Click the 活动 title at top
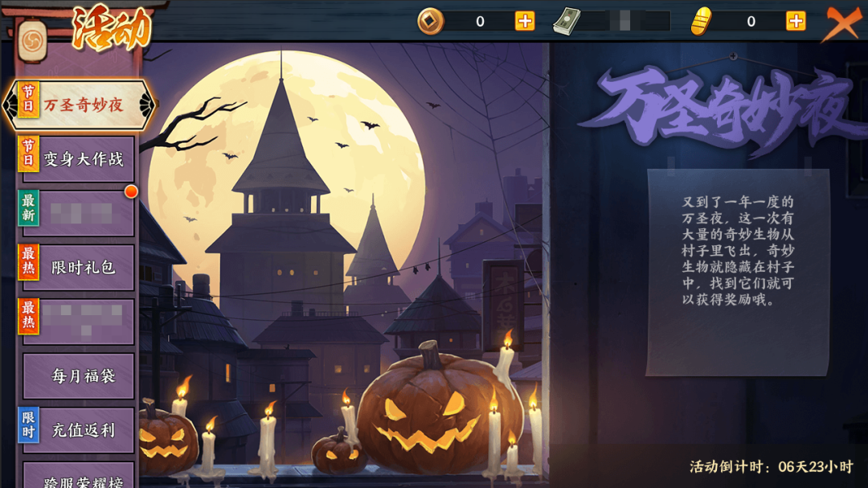The width and height of the screenshot is (868, 488). pos(111,27)
